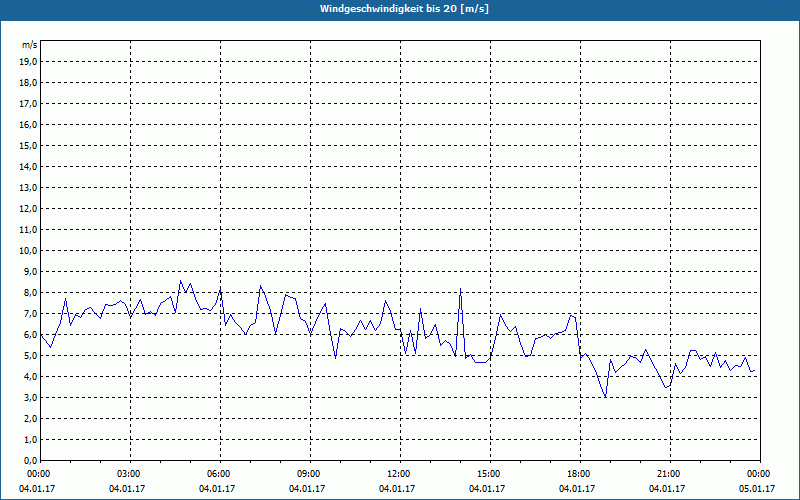Select the "18,0" y-axis tick label
The height and width of the screenshot is (500, 800).
coord(28,83)
